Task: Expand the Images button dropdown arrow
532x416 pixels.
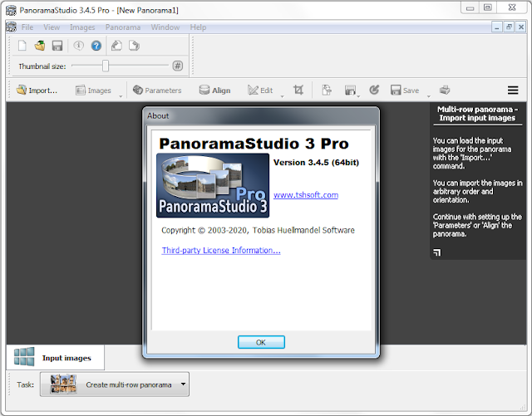Action: [121, 96]
